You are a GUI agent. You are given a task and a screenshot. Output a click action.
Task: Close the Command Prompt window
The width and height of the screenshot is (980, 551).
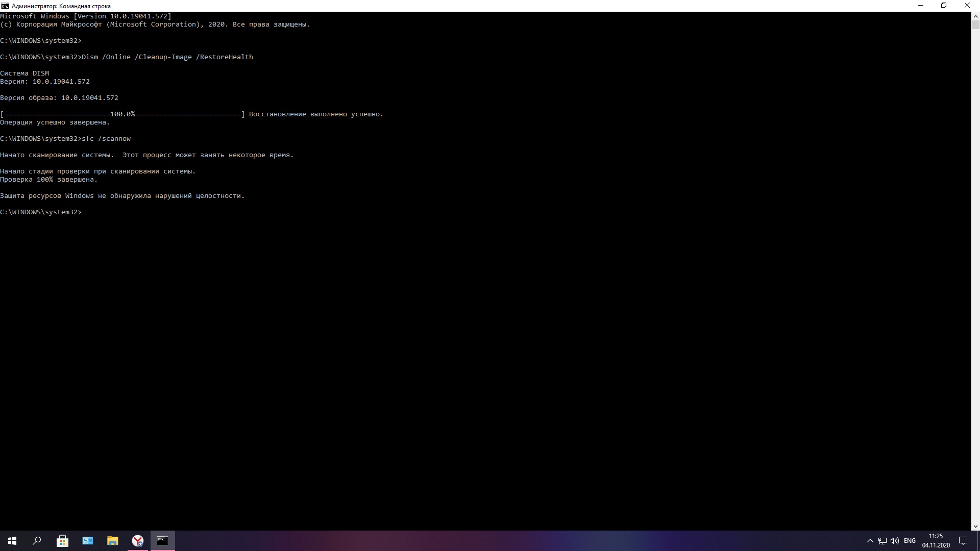click(967, 6)
